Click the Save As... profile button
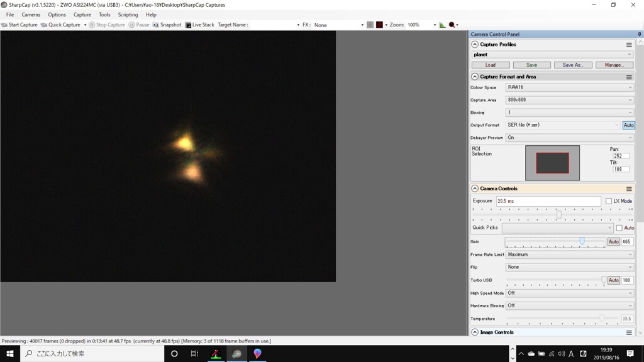This screenshot has width=644, height=362. [x=573, y=65]
